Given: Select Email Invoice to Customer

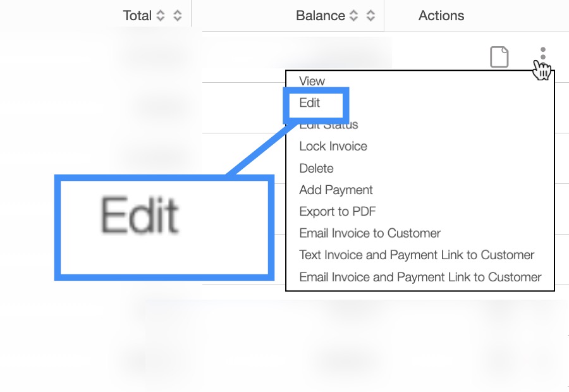Looking at the screenshot, I should tap(370, 233).
